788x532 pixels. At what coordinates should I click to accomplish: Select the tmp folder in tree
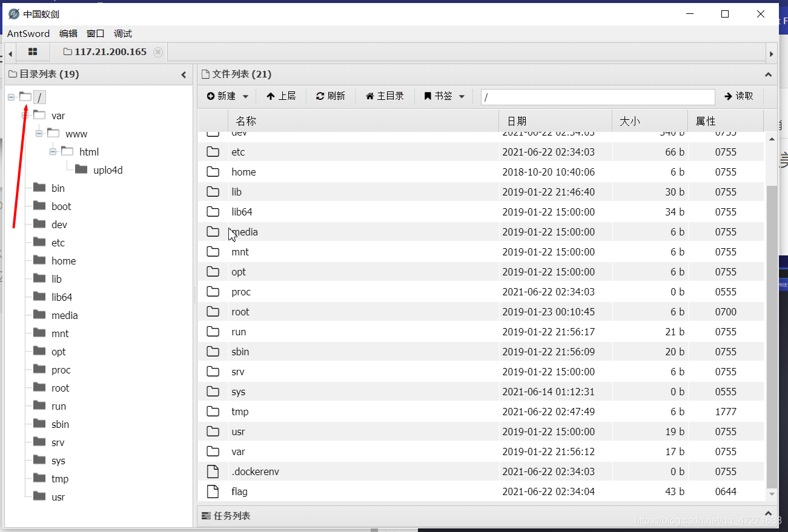60,479
